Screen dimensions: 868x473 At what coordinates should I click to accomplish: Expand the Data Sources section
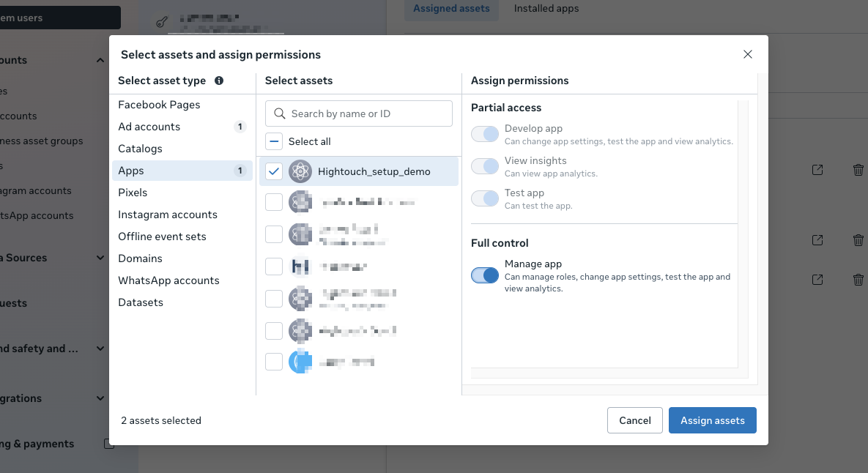tap(100, 258)
